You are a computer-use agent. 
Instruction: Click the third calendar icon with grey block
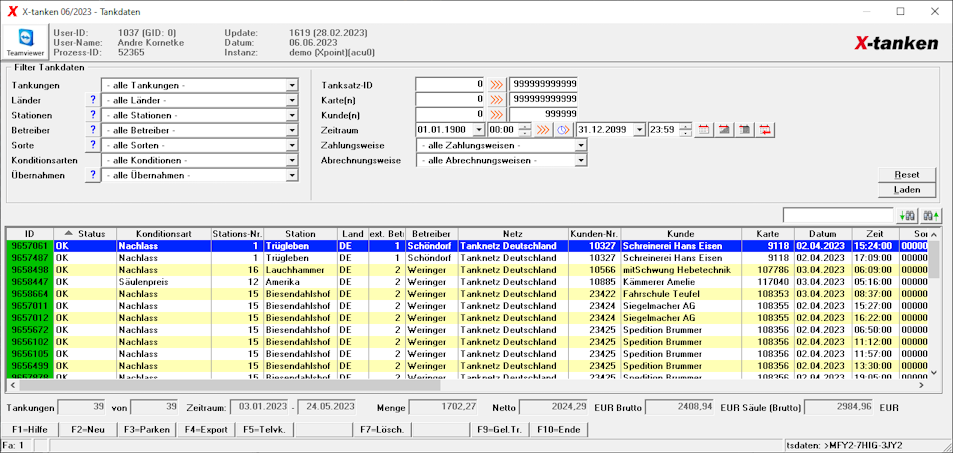point(745,130)
